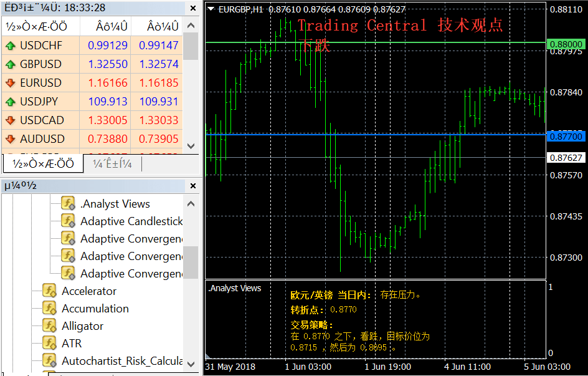Viewport: 588px width, 376px height.
Task: Click the Accelerator indicator icon
Action: pos(49,291)
